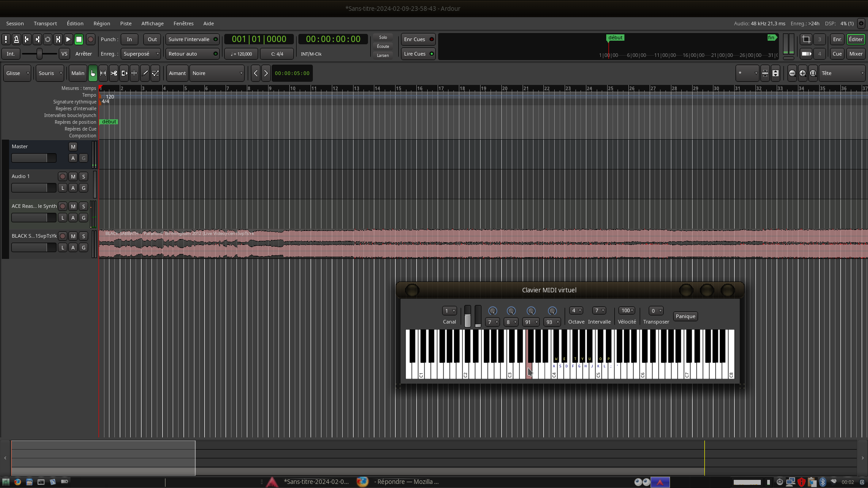Click the loop playback icon

pos(47,39)
